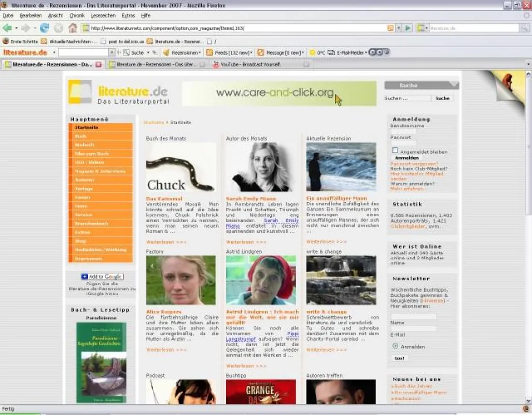Select Startseite in the Hauptmenü
This screenshot has height=415, width=532.
[x=101, y=128]
